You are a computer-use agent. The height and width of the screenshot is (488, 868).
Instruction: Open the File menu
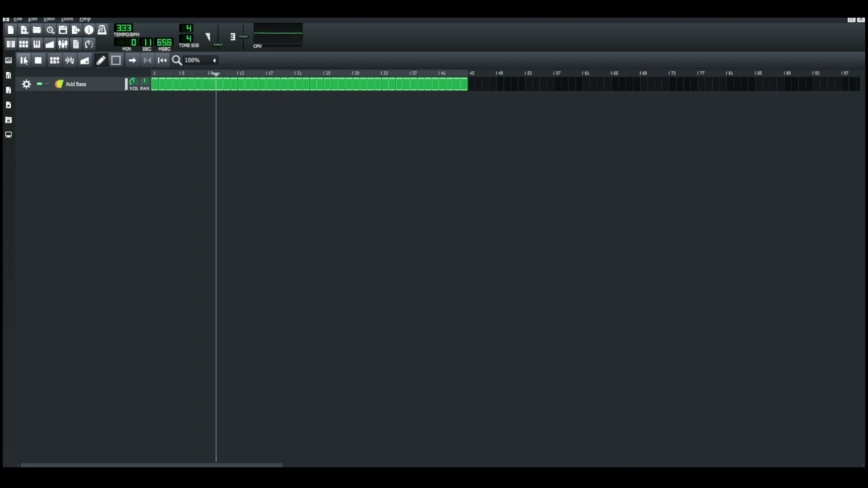pos(18,18)
